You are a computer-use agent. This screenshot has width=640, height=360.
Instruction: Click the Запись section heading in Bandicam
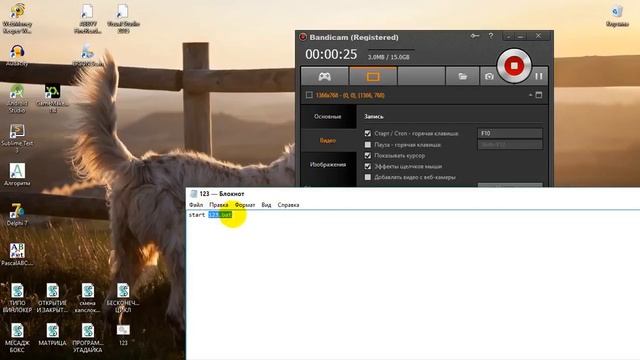373,117
